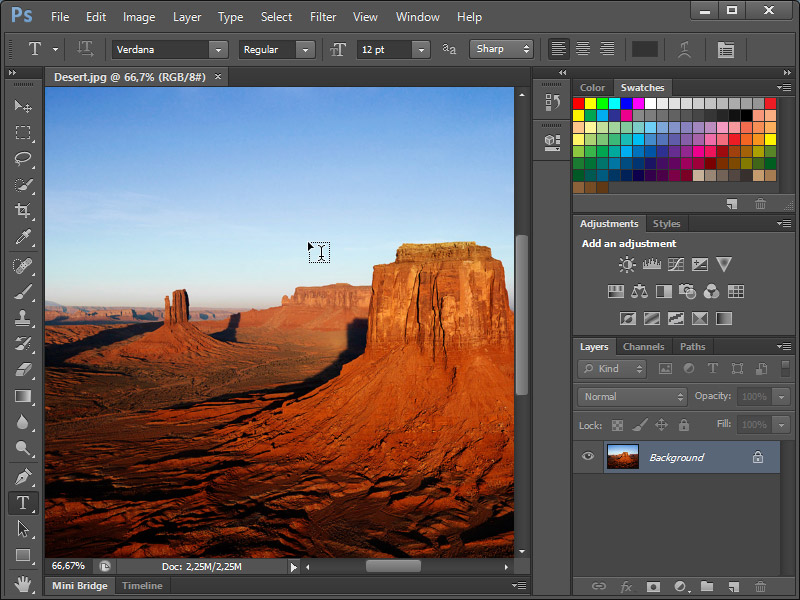Image resolution: width=800 pixels, height=600 pixels.
Task: Open the Filter menu
Action: [x=323, y=17]
